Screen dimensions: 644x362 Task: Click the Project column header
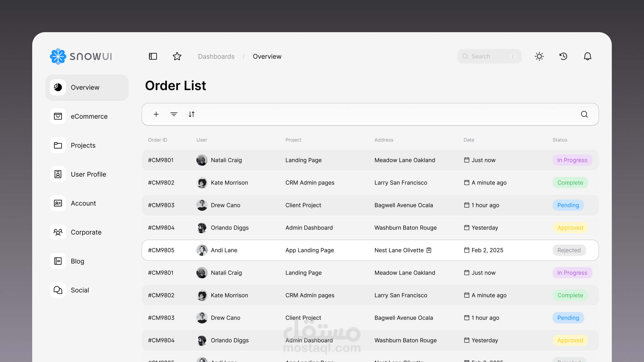[x=294, y=140]
